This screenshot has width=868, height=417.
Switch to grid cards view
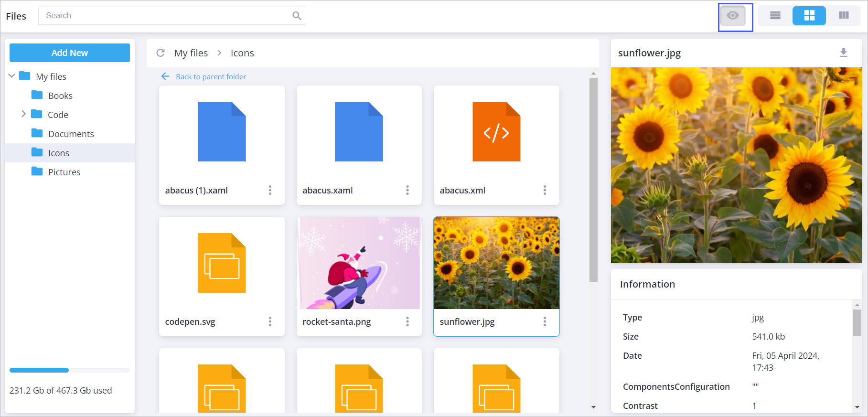click(x=809, y=16)
